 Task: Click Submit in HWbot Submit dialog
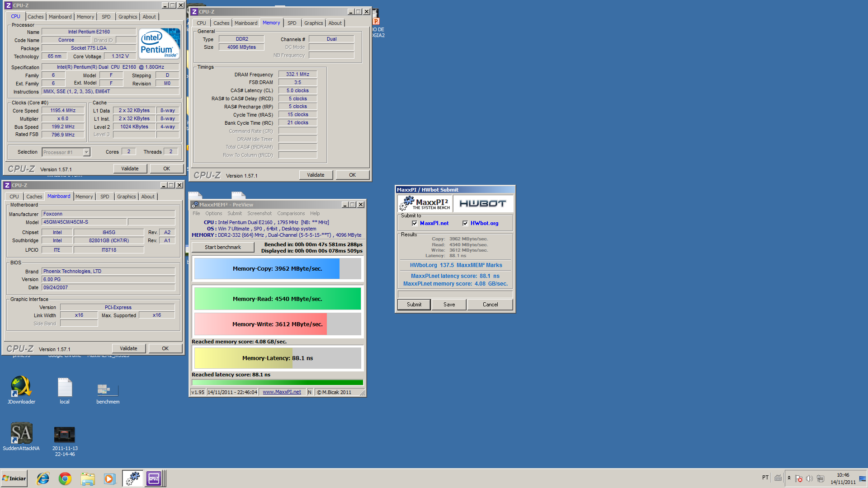pos(414,305)
